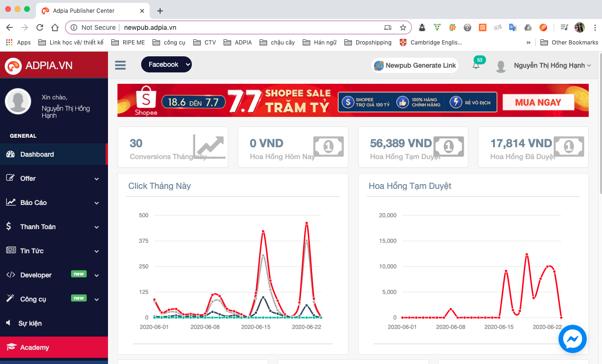Image resolution: width=602 pixels, height=364 pixels.
Task: Open the Other Bookmarks folder
Action: [569, 42]
